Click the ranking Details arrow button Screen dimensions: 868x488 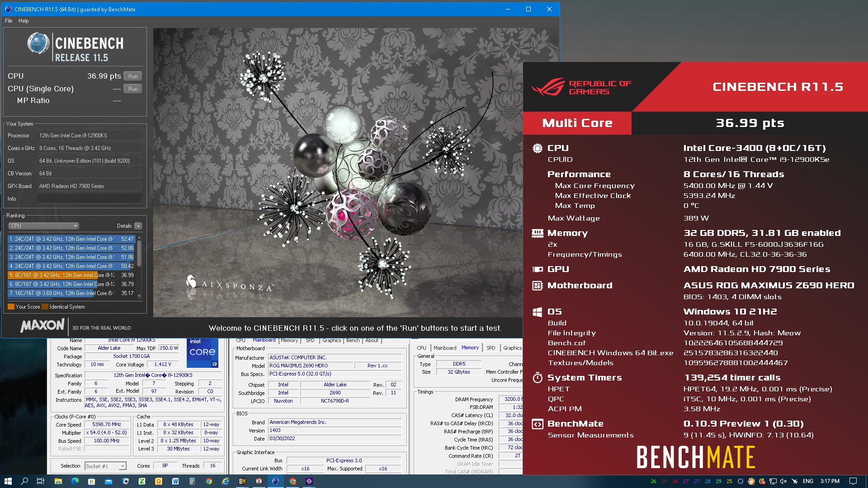(x=138, y=226)
